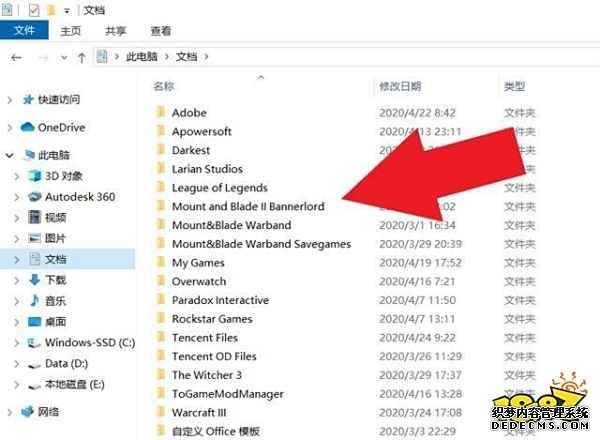Switch to the 共享 ribbon tab
This screenshot has width=600, height=440.
pos(116,31)
